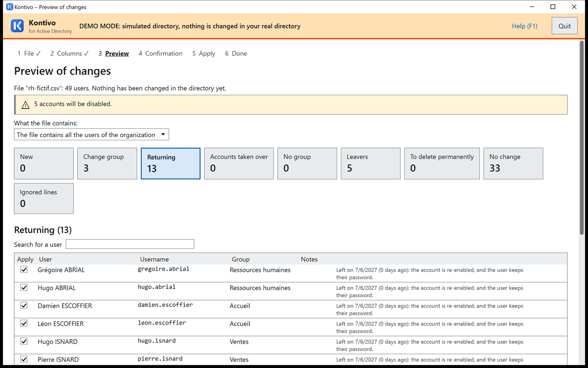The height and width of the screenshot is (368, 588).
Task: Click the '5 accounts will be disabled.' message
Action: [73, 104]
